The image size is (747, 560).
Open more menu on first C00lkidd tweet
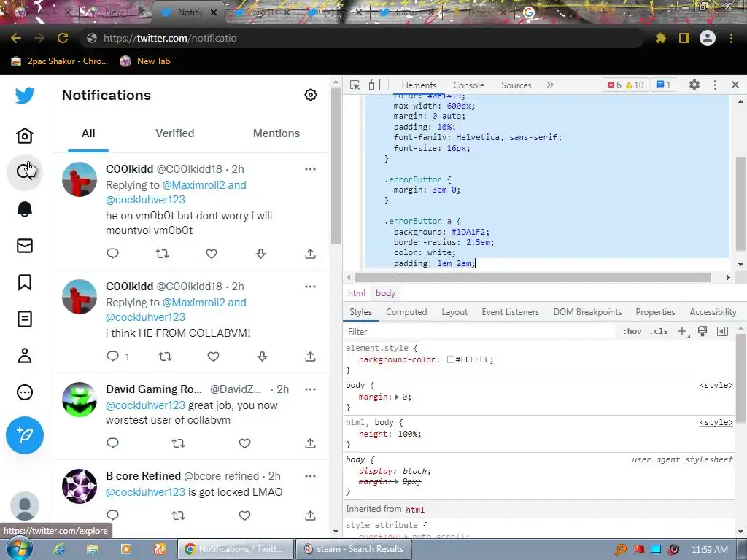coord(310,169)
